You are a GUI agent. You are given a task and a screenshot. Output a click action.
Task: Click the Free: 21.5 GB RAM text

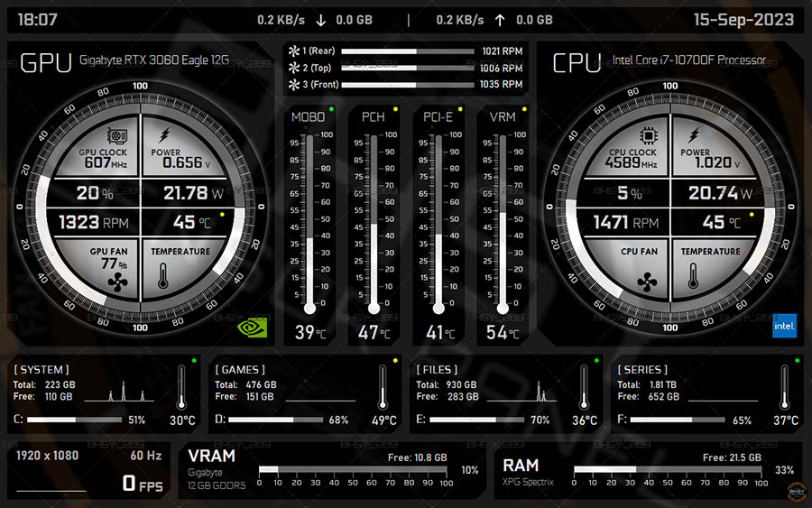[x=732, y=457]
